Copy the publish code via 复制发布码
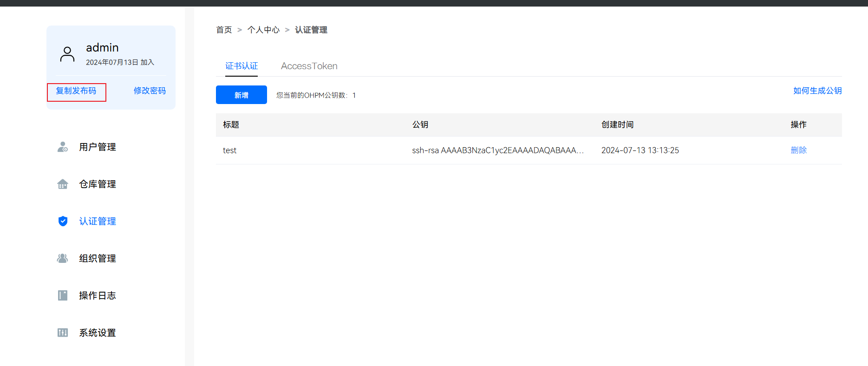 click(76, 91)
